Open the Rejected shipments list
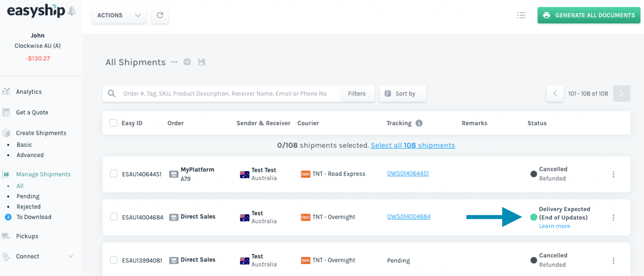The width and height of the screenshot is (644, 276). 29,207
